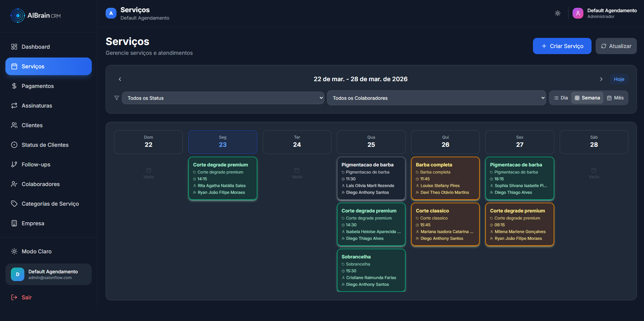The height and width of the screenshot is (321, 644).
Task: Open the 14:30 Corte degrade premium appointment
Action: 371,224
